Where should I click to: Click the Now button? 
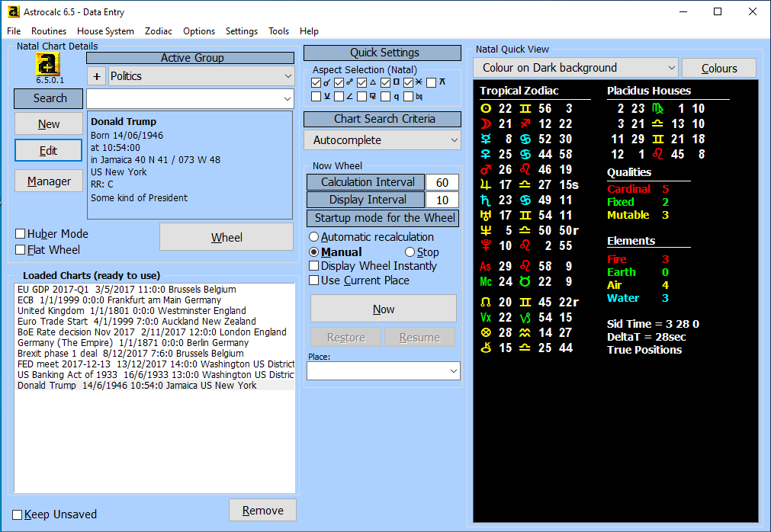[x=384, y=309]
